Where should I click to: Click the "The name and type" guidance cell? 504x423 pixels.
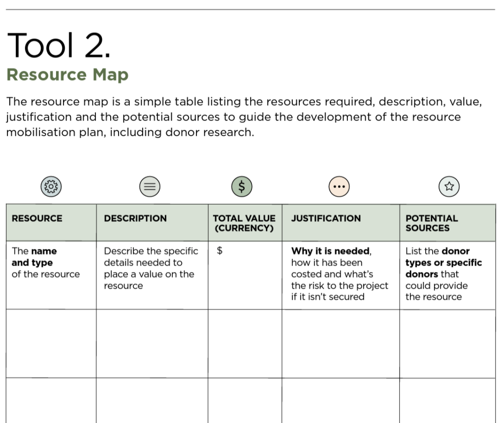(45, 263)
